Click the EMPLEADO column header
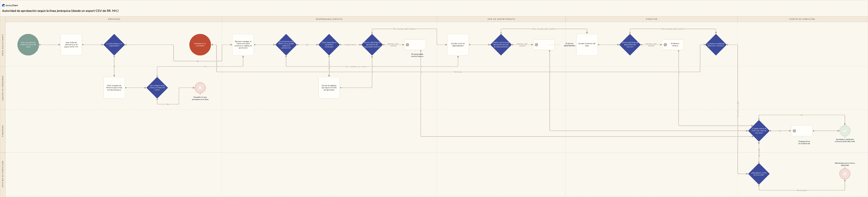 click(x=114, y=19)
